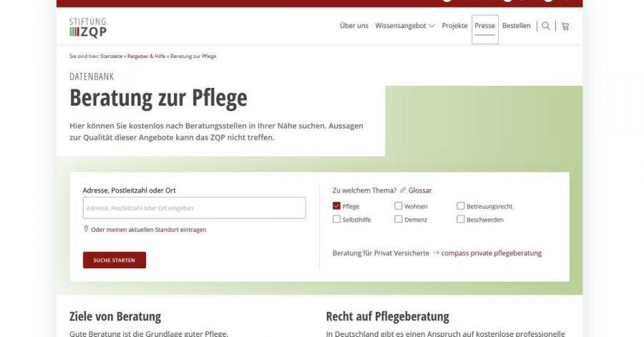Open the Presse menu item

(484, 26)
